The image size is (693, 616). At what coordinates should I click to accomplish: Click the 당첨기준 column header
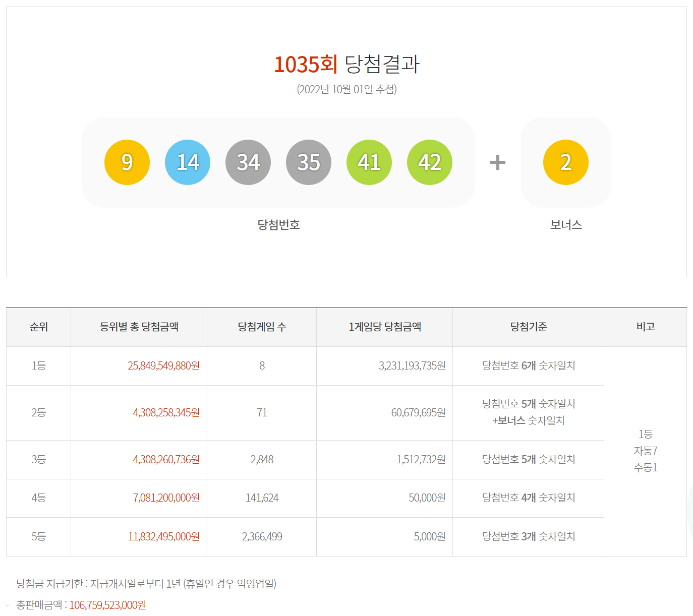pos(528,327)
